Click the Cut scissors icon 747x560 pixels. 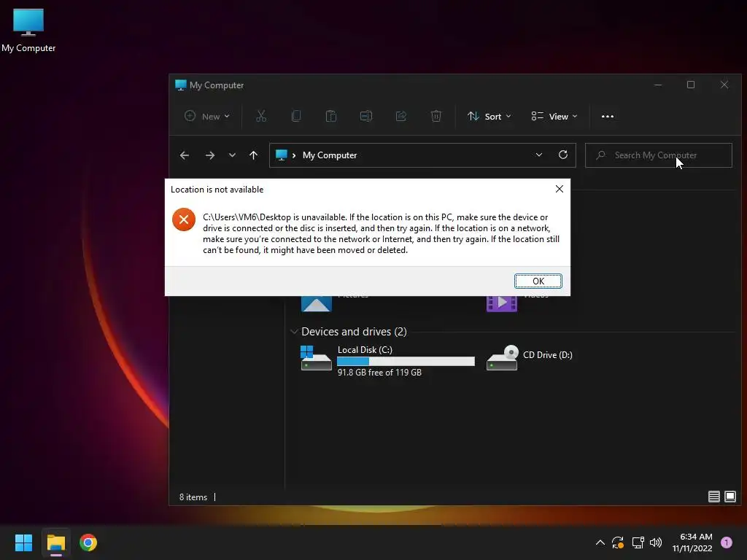point(261,116)
